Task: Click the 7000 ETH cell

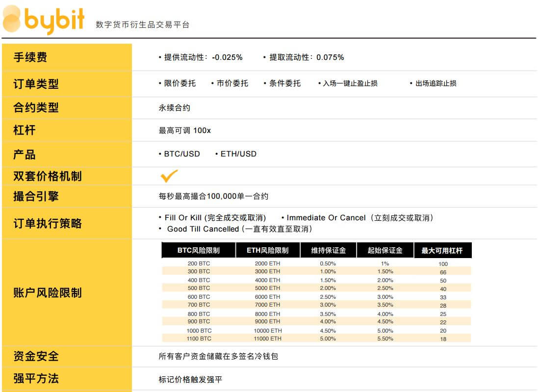Action: [x=267, y=305]
